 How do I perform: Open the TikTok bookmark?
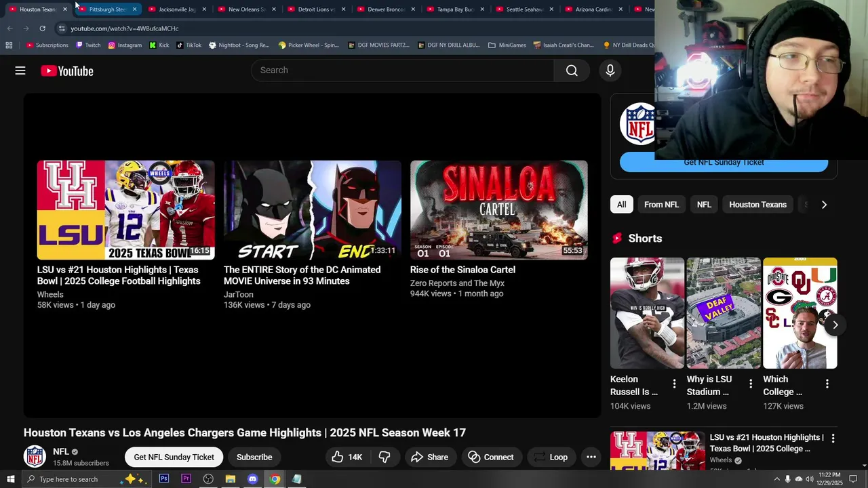[189, 45]
